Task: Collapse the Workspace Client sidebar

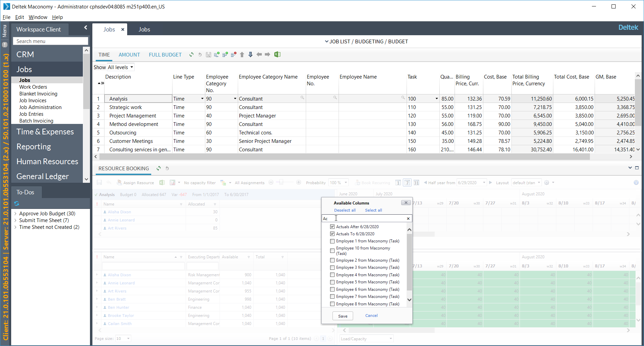Action: coord(86,28)
